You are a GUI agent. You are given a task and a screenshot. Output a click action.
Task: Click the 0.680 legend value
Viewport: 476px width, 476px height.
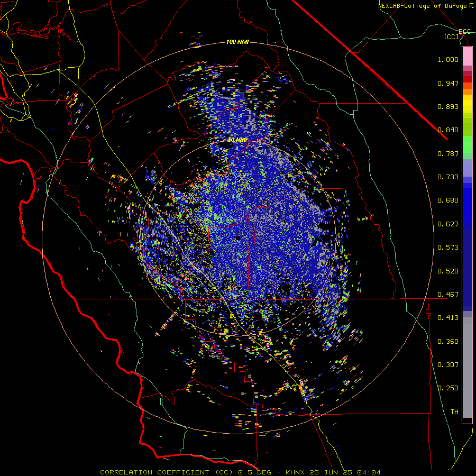pos(448,200)
